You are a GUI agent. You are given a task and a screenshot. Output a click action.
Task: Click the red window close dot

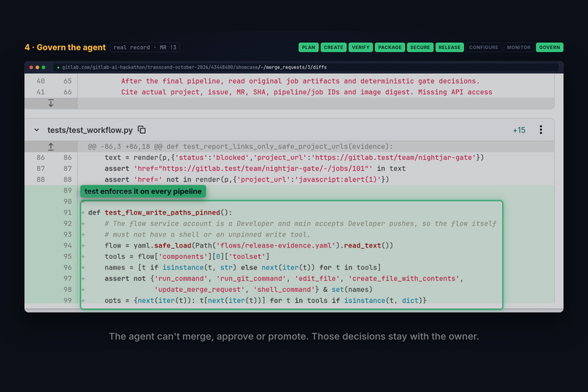point(31,67)
